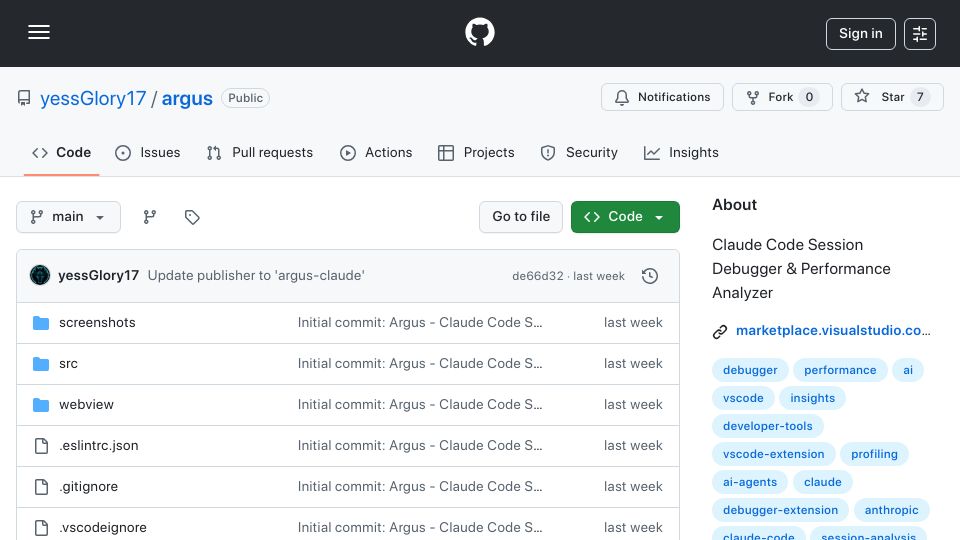This screenshot has width=960, height=540.
Task: Select the anthropic topic tag
Action: [891, 511]
